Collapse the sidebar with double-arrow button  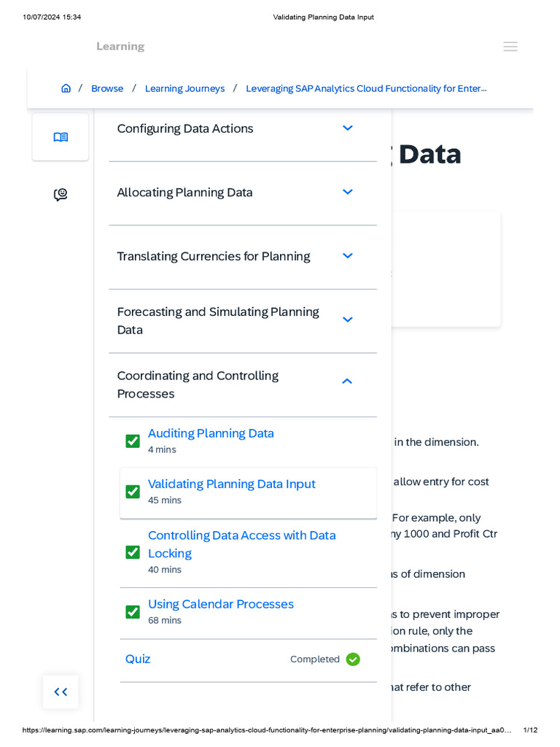(61, 692)
